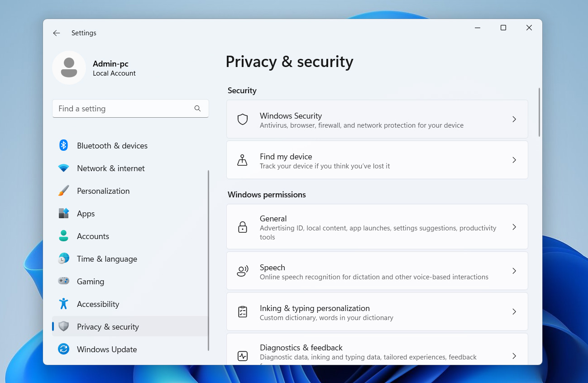
Task: Open Diagnostics & feedback card
Action: click(377, 349)
